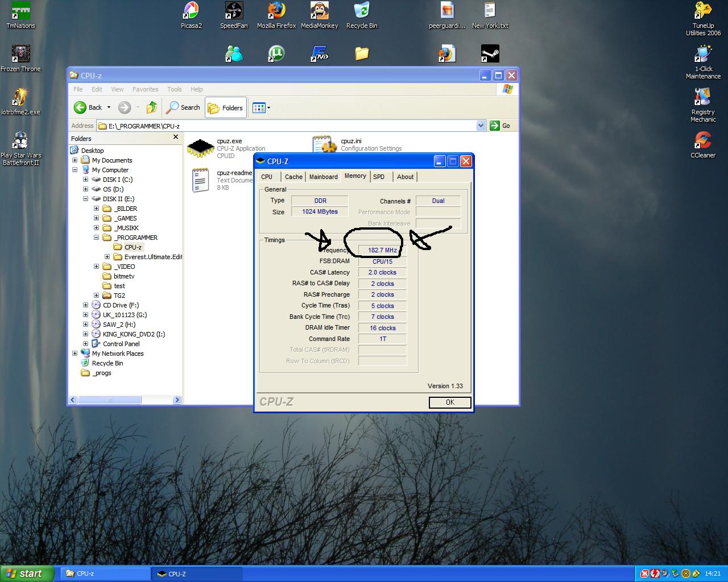Screen dimensions: 728x582
Task: Open Address bar dropdown arrow
Action: pyautogui.click(x=481, y=126)
